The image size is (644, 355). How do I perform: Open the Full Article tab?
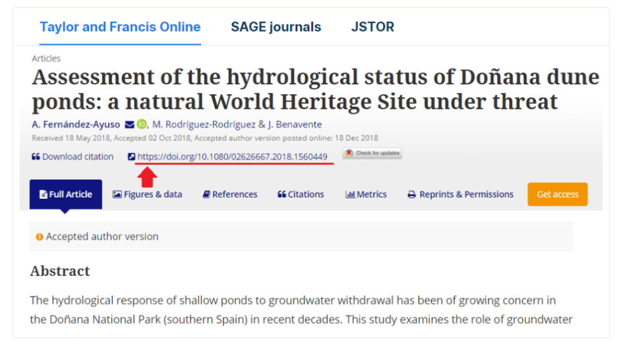[66, 194]
